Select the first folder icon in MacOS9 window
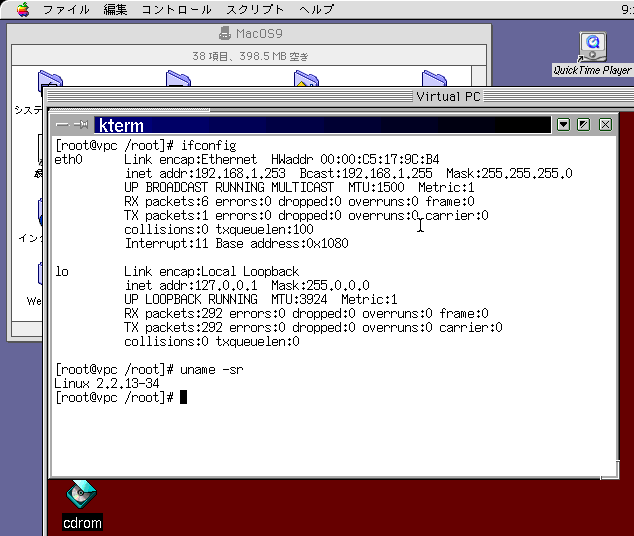The height and width of the screenshot is (536, 634). tap(50, 78)
